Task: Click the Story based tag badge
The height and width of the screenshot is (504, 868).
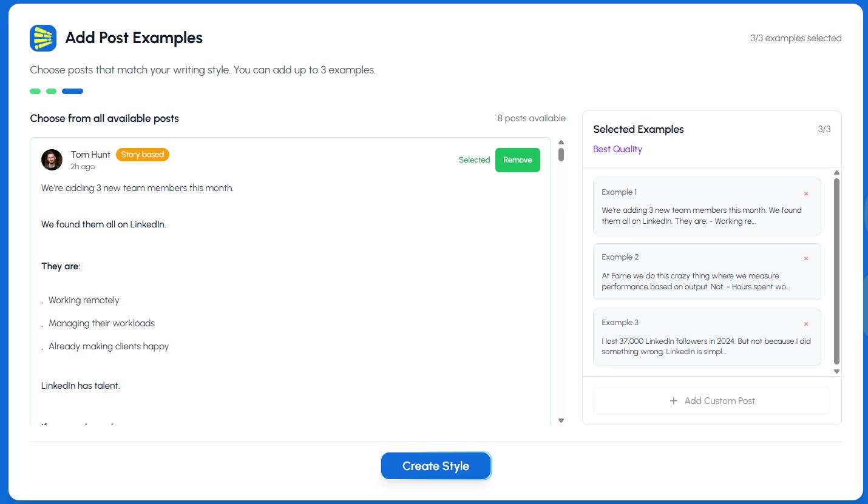Action: pos(143,155)
